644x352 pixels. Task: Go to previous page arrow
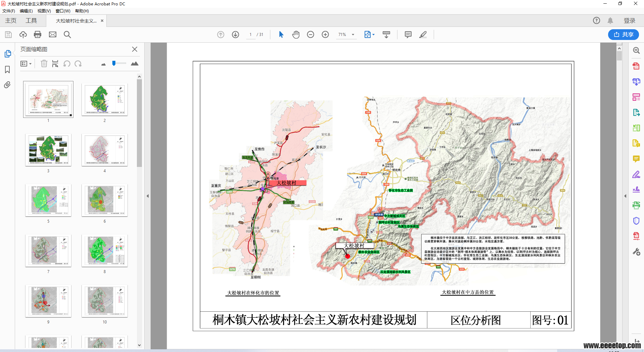[x=221, y=35]
